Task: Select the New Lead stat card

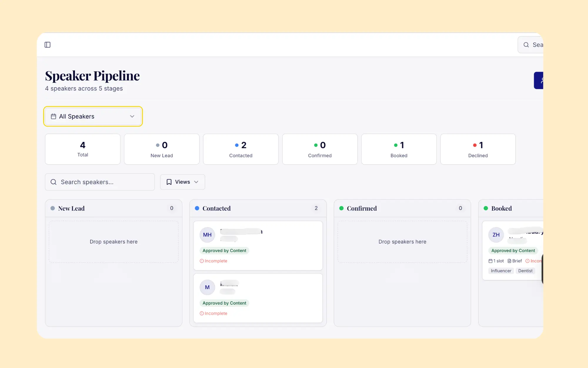Action: (162, 149)
